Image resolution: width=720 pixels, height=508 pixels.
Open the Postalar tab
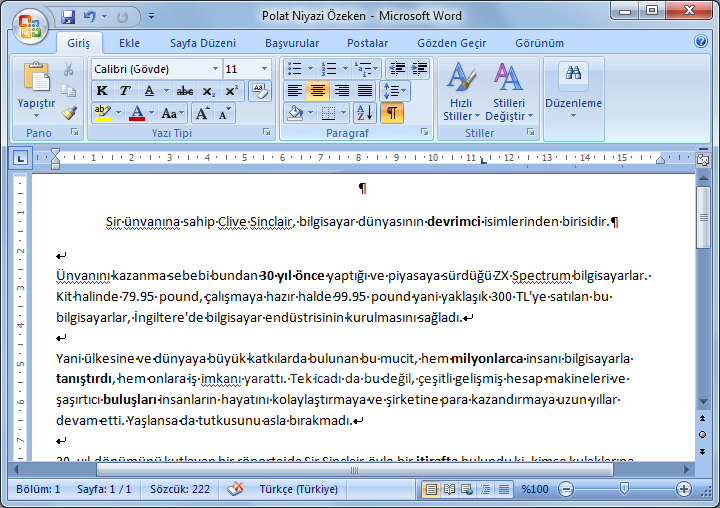pos(367,43)
